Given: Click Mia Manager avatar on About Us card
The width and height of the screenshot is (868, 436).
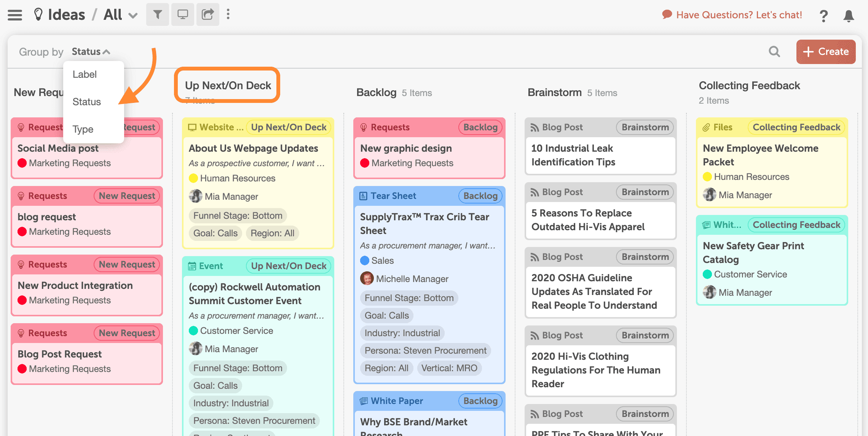Looking at the screenshot, I should pyautogui.click(x=195, y=196).
